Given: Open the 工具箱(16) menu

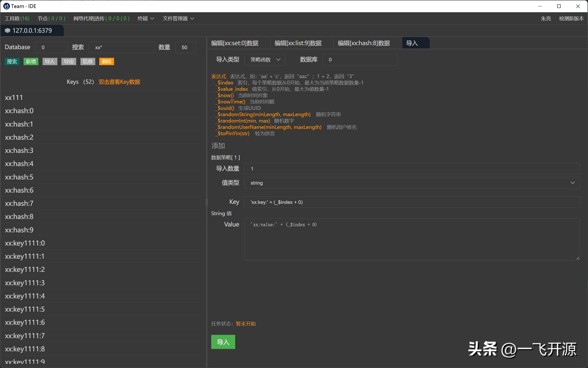Looking at the screenshot, I should (17, 18).
